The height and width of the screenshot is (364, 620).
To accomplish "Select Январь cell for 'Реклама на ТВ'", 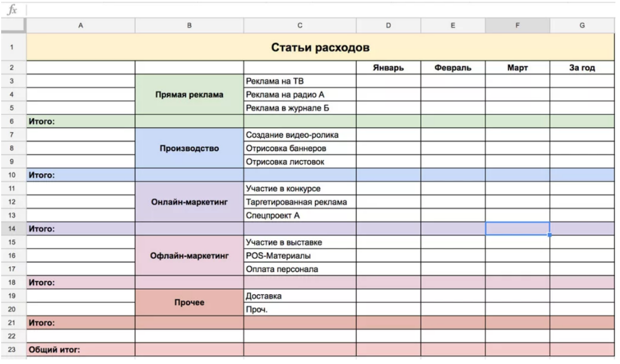I will (389, 81).
